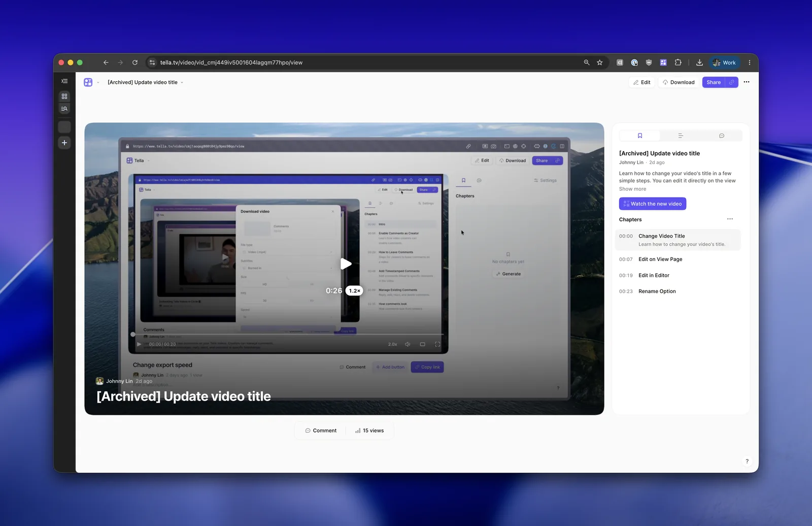This screenshot has height=526, width=812.
Task: Jump to Edit on View Page chapter
Action: click(x=678, y=259)
